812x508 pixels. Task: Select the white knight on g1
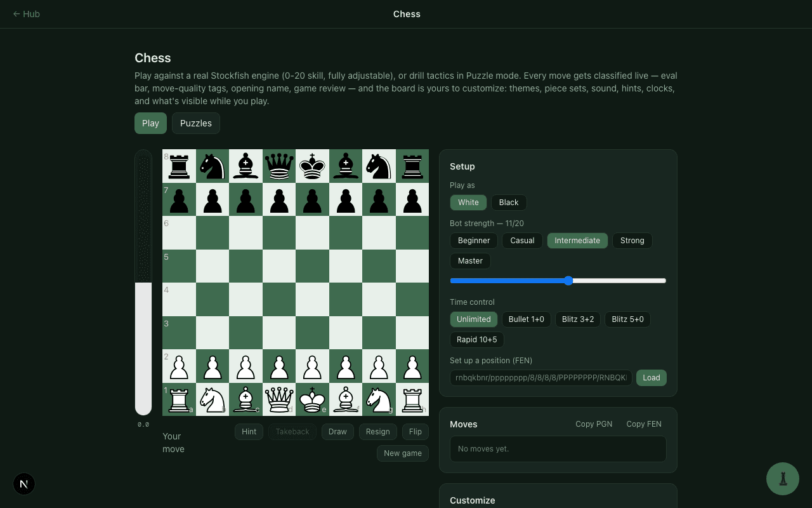pos(379,399)
